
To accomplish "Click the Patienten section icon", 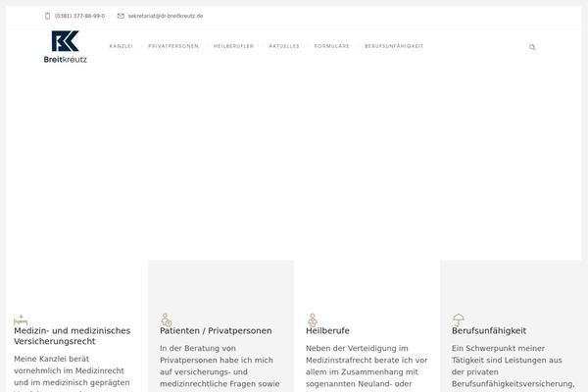I will (166, 318).
